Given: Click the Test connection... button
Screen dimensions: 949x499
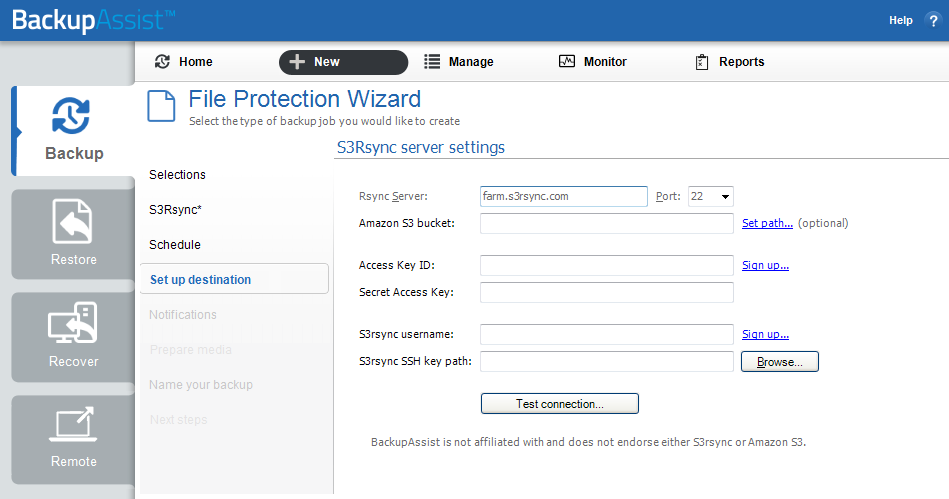Looking at the screenshot, I should pos(560,403).
